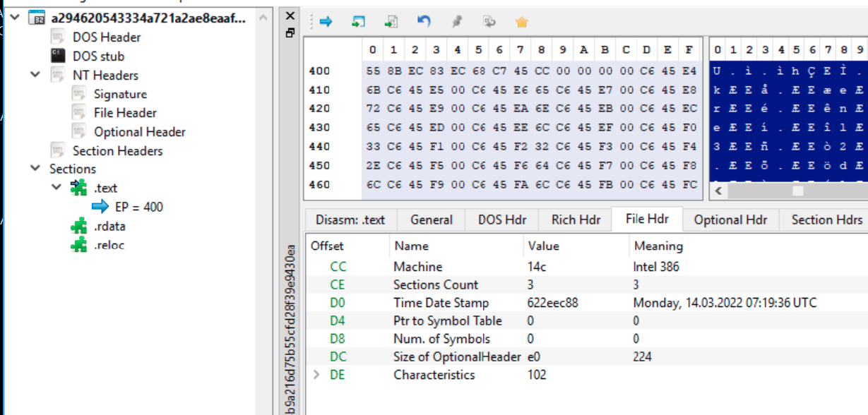Click the orange star toolbar icon
This screenshot has width=868, height=415.
click(521, 22)
